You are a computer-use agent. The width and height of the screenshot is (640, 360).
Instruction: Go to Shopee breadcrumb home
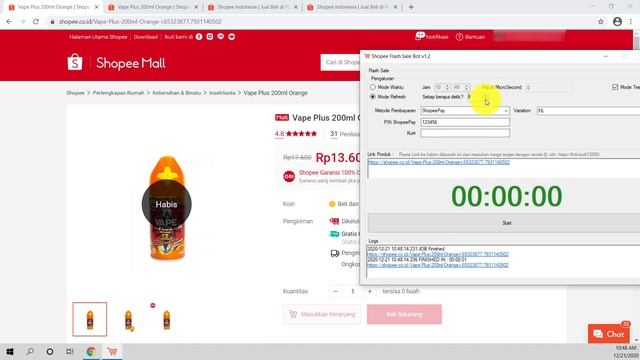coord(76,93)
